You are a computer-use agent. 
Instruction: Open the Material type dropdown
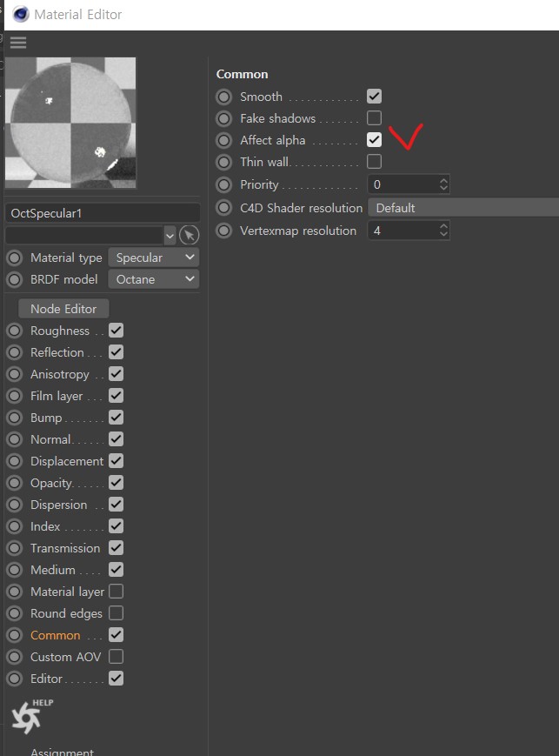pos(154,258)
